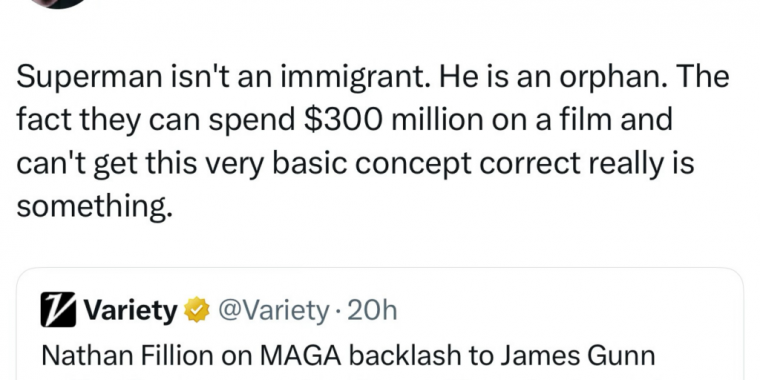Click the sentence "Superman isn't an immigrant."

223,77
